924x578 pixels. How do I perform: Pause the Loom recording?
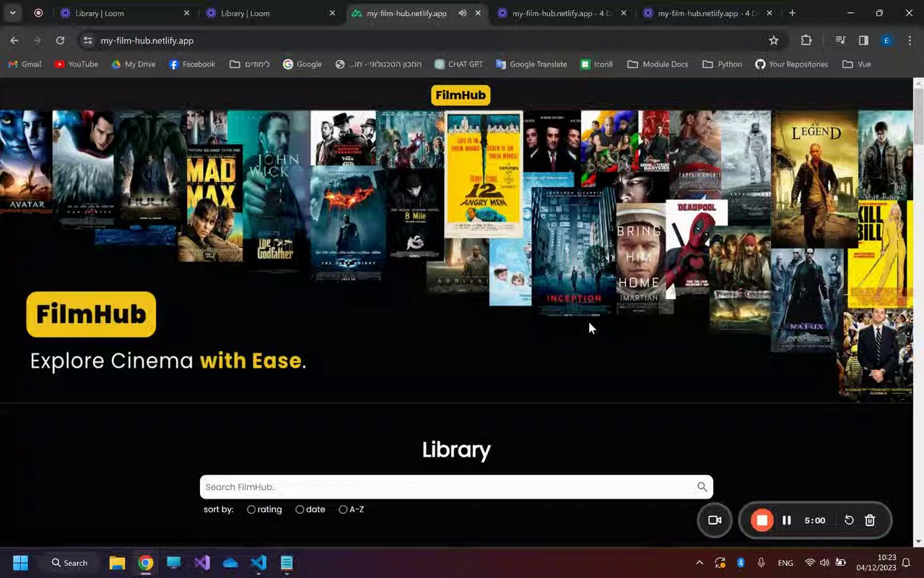[x=787, y=520]
